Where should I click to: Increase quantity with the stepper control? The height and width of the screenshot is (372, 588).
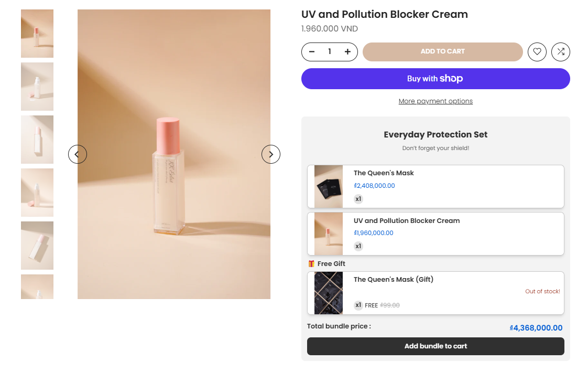pos(347,51)
